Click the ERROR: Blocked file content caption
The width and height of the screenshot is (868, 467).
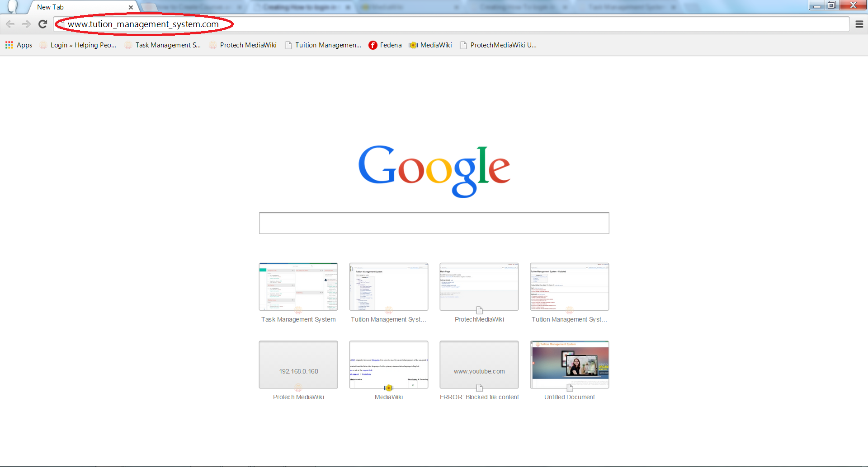click(479, 397)
